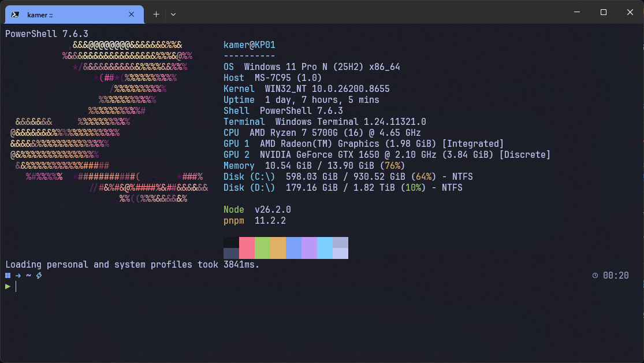This screenshot has width=644, height=363.
Task: Click the Kernel value 'WIN32_NT 10.0.26200.8655'
Action: coord(327,89)
